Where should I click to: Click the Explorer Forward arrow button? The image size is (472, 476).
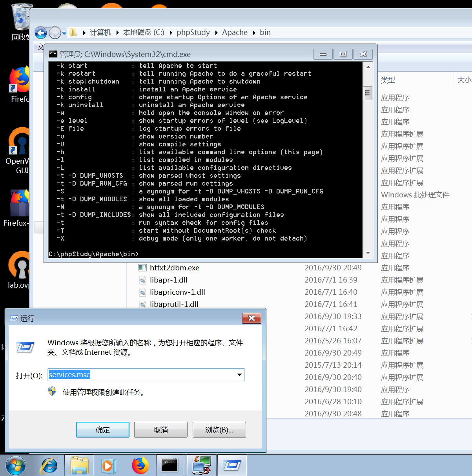55,33
